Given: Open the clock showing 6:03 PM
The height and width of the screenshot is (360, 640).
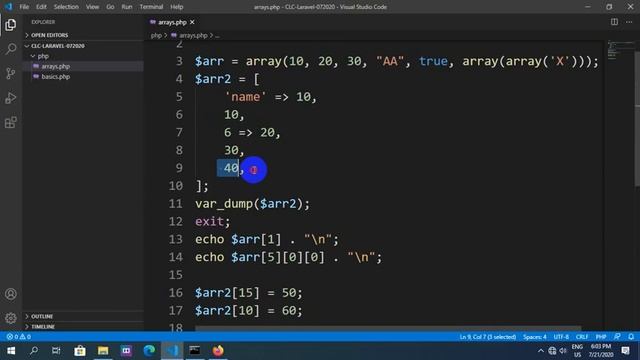Looking at the screenshot, I should coord(601,351).
